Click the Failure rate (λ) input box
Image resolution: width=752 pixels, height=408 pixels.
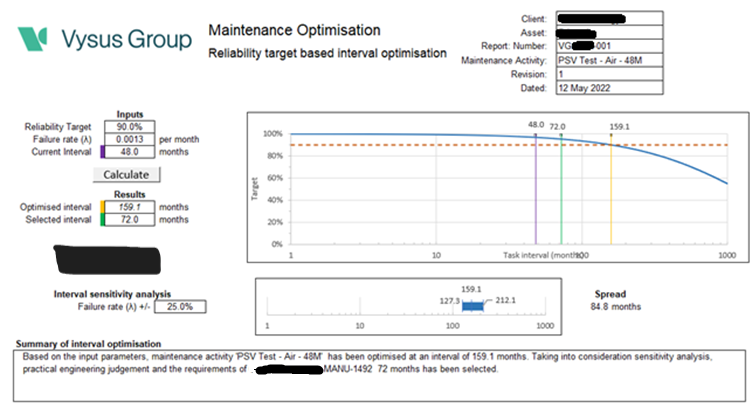(x=129, y=139)
